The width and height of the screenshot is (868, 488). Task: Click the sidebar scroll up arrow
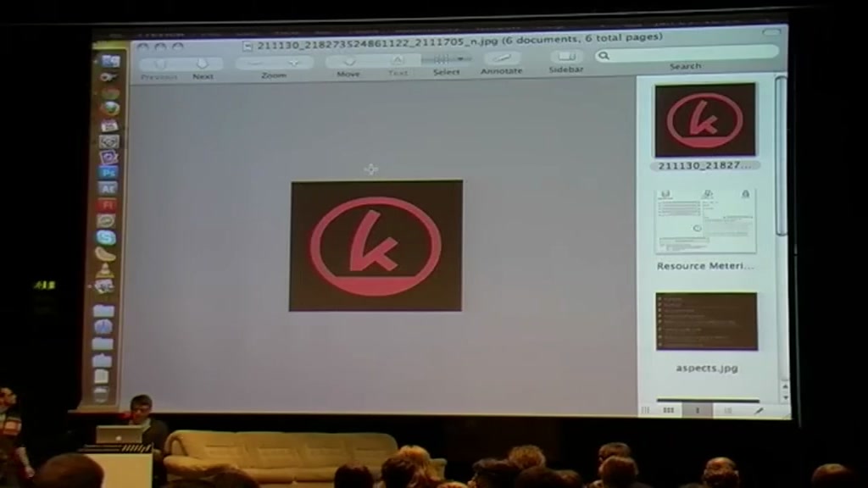(x=784, y=386)
